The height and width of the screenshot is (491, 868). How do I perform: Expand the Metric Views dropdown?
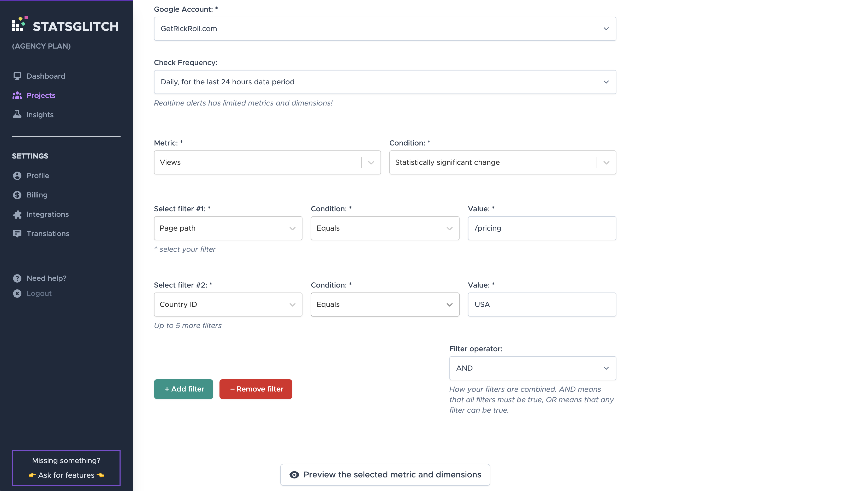point(267,162)
